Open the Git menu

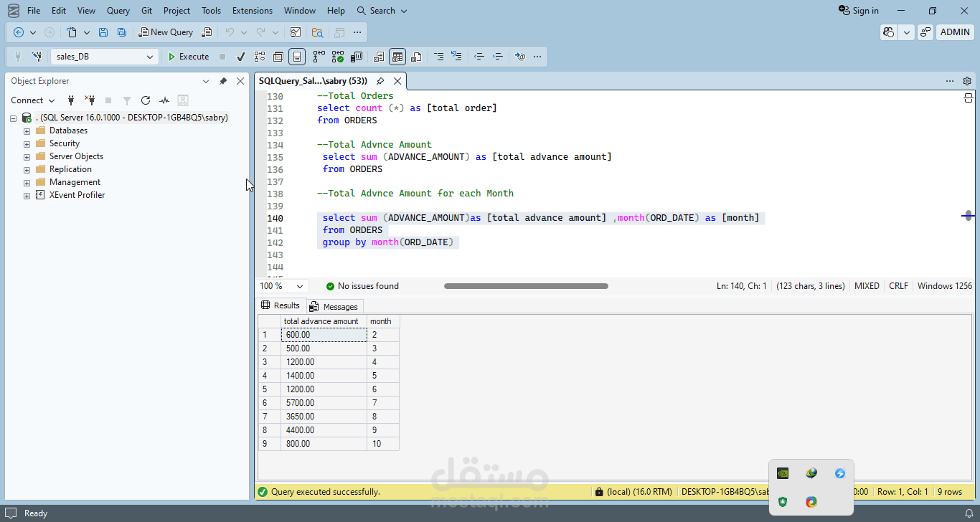pos(146,11)
